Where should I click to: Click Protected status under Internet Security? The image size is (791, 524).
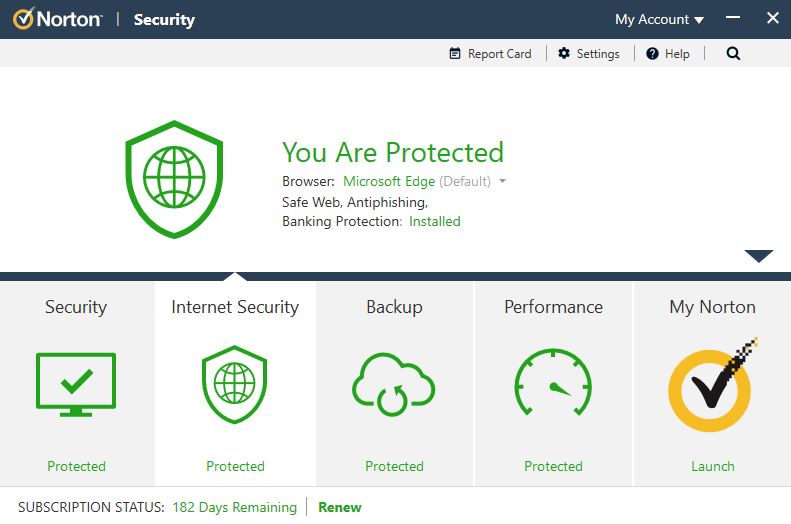pos(235,466)
